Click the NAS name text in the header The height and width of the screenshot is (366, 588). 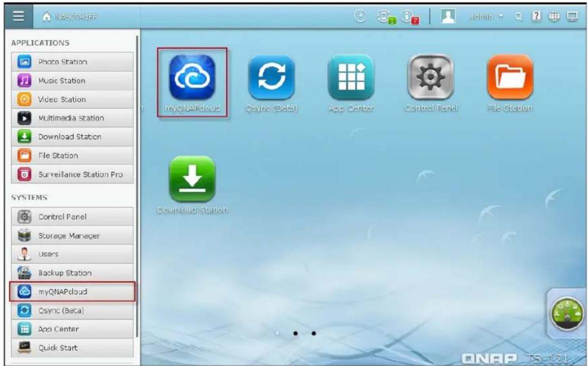point(76,17)
